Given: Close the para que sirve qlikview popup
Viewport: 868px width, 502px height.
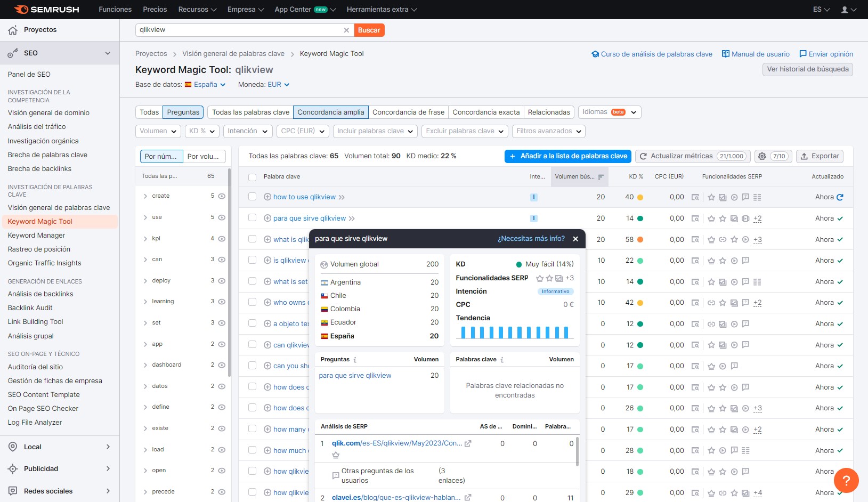Looking at the screenshot, I should 575,239.
